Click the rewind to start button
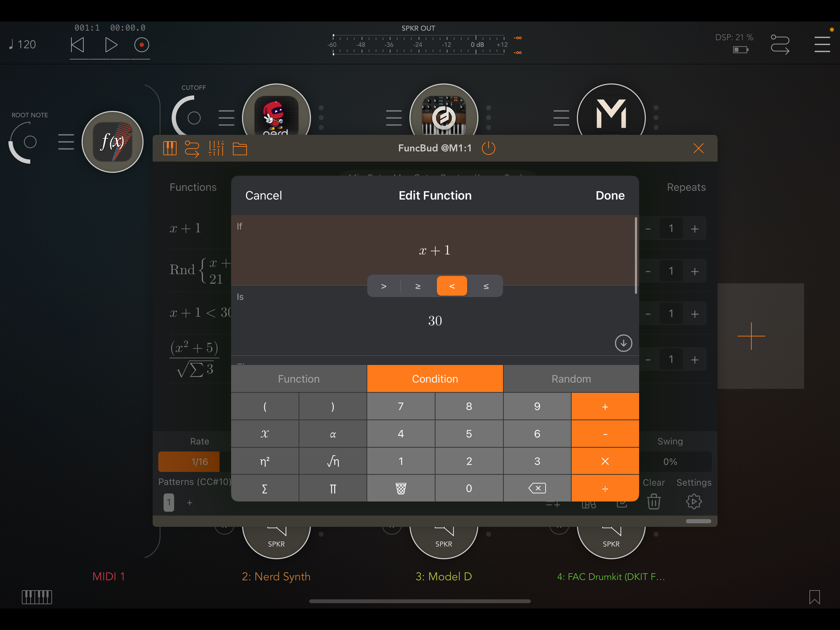Viewport: 840px width, 630px height. tap(77, 45)
